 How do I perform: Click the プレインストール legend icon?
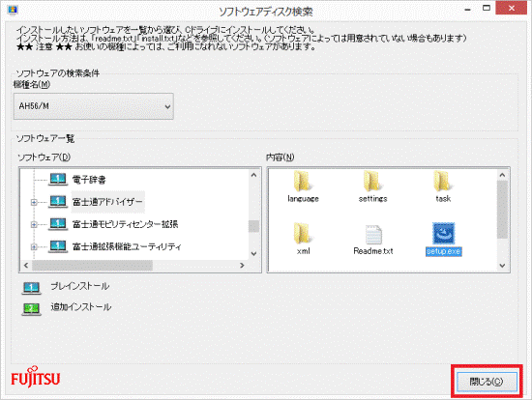tap(32, 288)
